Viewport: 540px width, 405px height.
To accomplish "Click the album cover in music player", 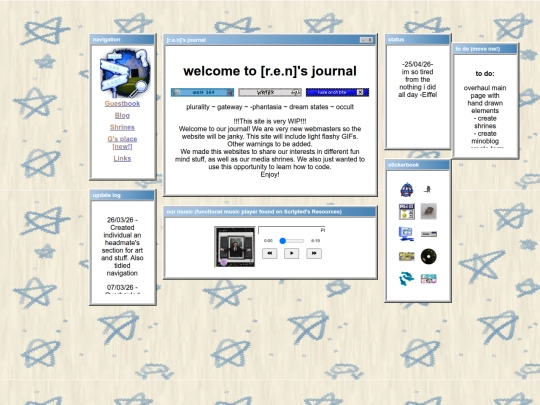I will [x=235, y=247].
